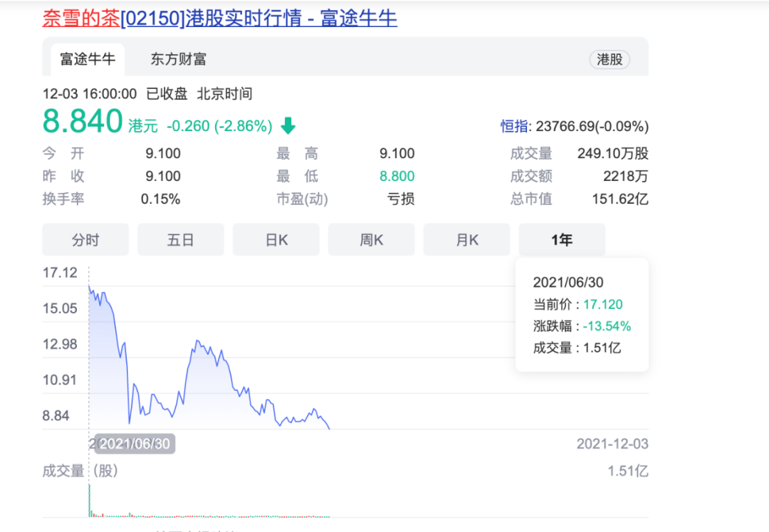Click the 恒指 value 23766.69(-0.09%)
This screenshot has width=769, height=532.
(x=592, y=127)
